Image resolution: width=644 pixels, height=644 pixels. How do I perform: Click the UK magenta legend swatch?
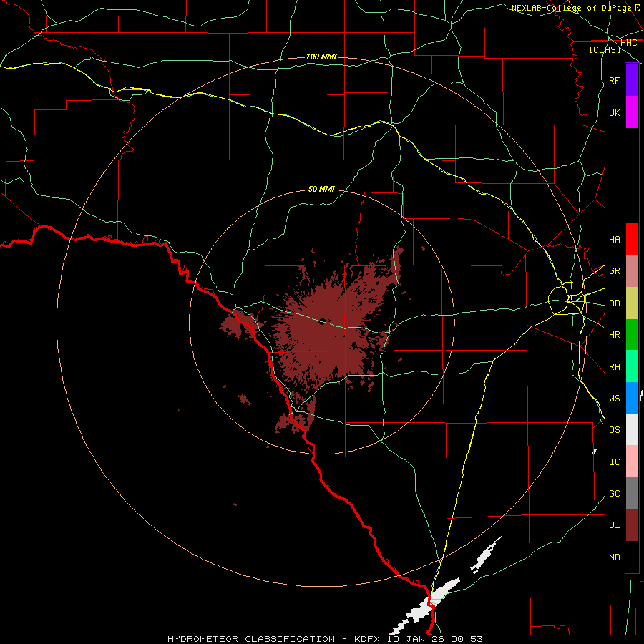632,112
